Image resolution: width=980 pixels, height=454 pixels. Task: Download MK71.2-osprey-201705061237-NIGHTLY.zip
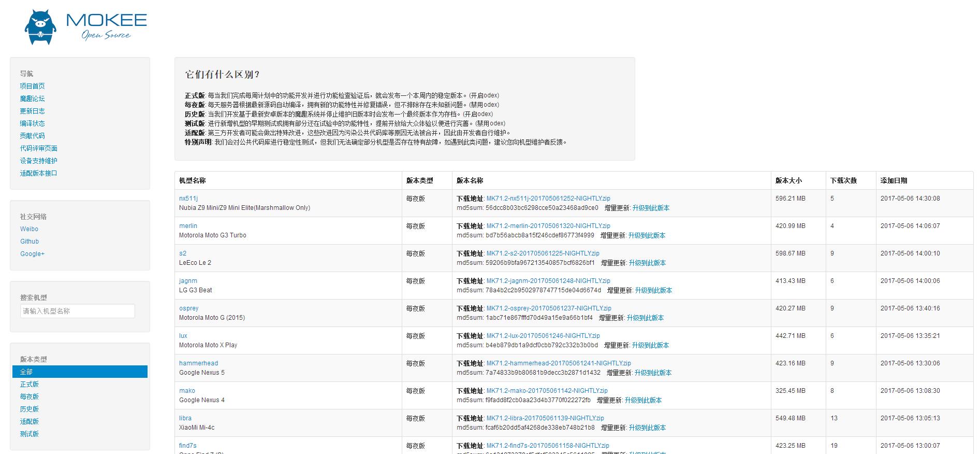pyautogui.click(x=549, y=308)
